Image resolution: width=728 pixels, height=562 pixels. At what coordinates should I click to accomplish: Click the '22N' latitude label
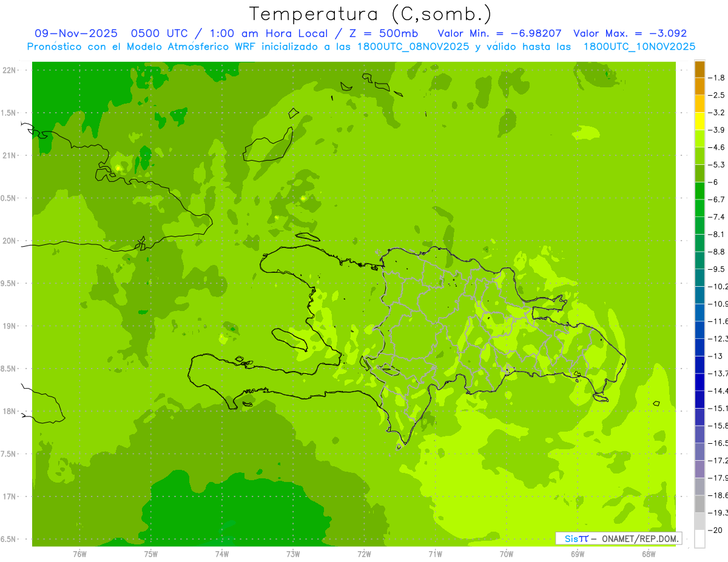(x=10, y=70)
